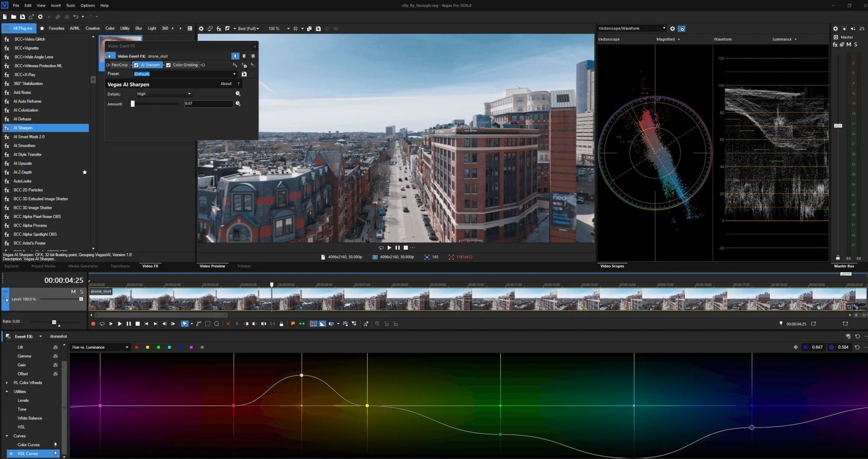Mute the drone_shot video track
Viewport: 868px width, 459px height.
(x=73, y=292)
